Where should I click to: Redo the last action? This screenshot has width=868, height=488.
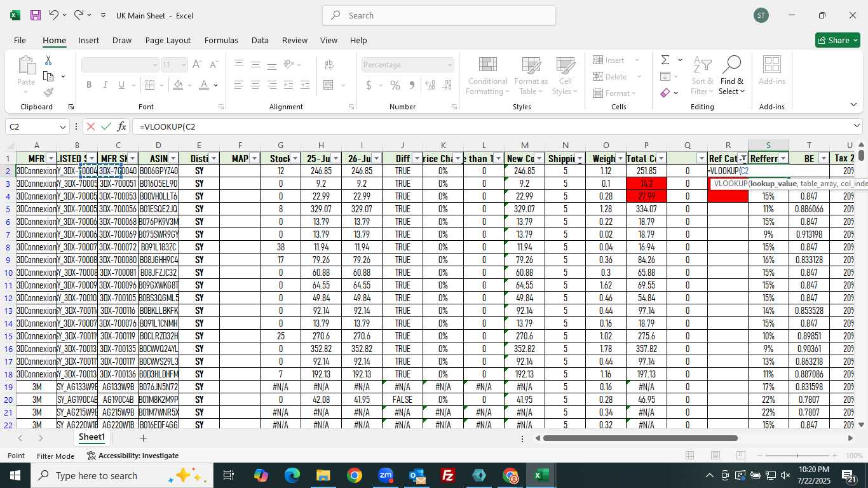point(79,15)
